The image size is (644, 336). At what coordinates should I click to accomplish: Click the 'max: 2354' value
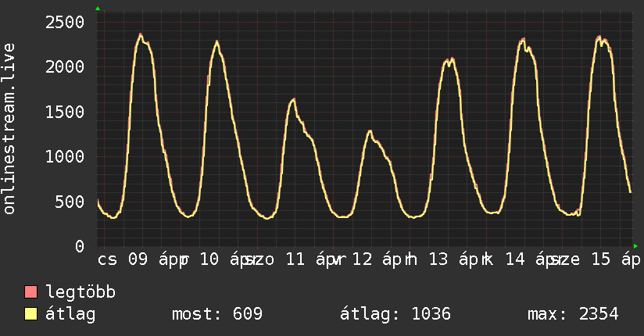[573, 314]
